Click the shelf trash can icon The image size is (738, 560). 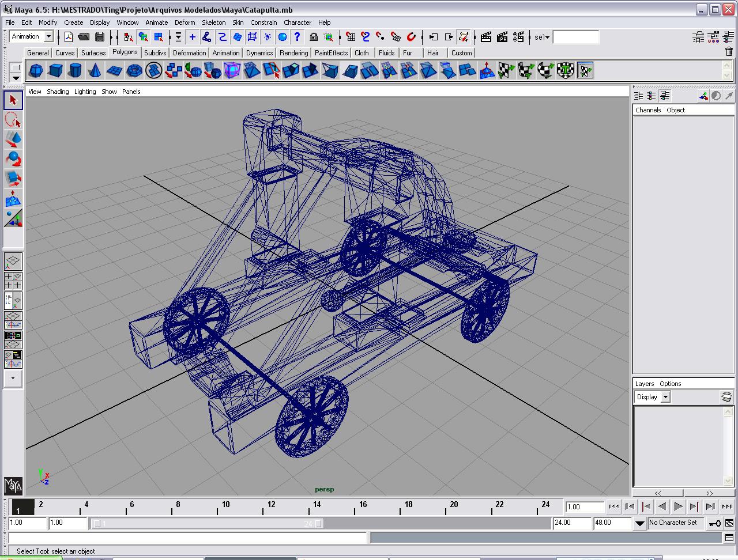tap(729, 52)
